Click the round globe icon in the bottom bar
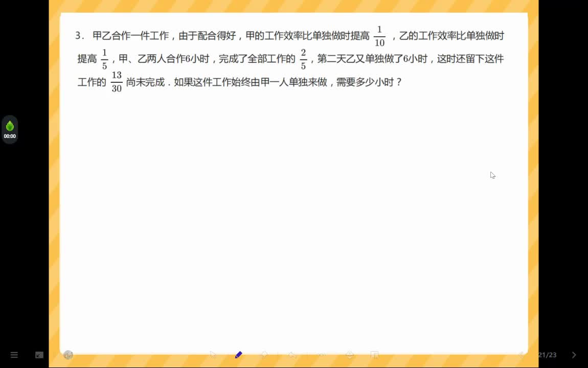 pyautogui.click(x=68, y=355)
